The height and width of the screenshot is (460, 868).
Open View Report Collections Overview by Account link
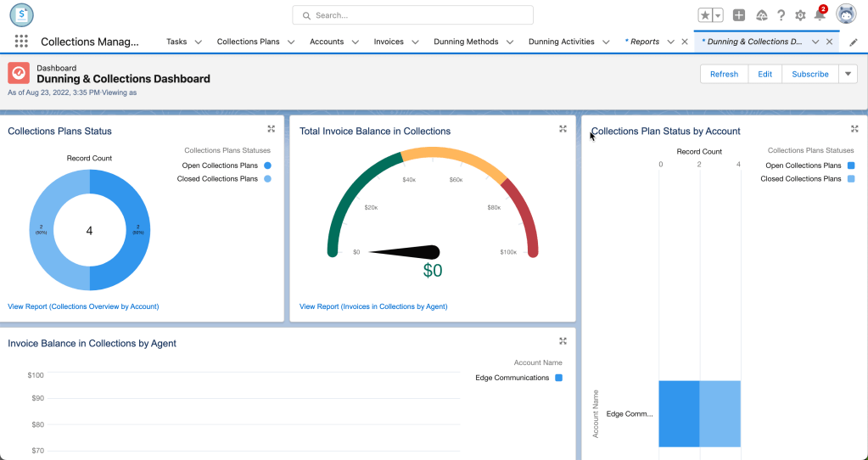click(x=83, y=306)
